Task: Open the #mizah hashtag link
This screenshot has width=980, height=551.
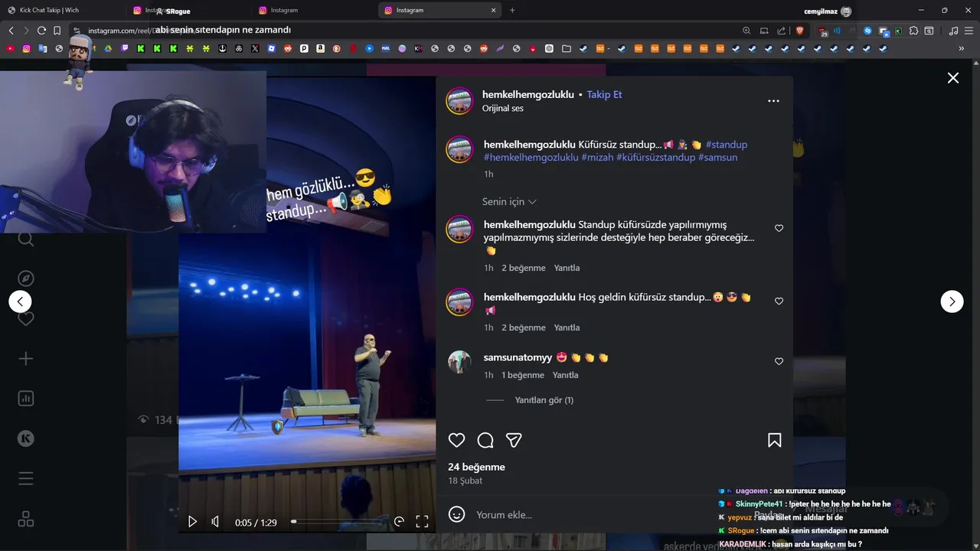Action: 597,158
